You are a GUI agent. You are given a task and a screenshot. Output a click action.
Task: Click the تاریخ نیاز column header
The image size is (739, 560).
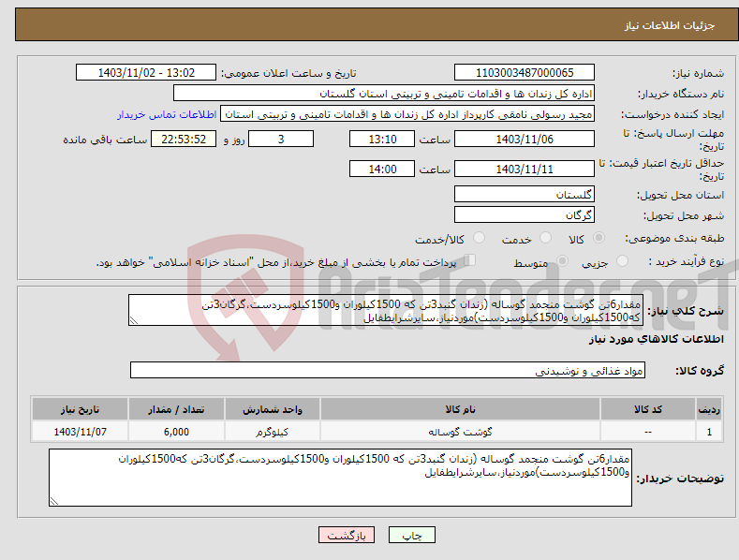coord(81,409)
